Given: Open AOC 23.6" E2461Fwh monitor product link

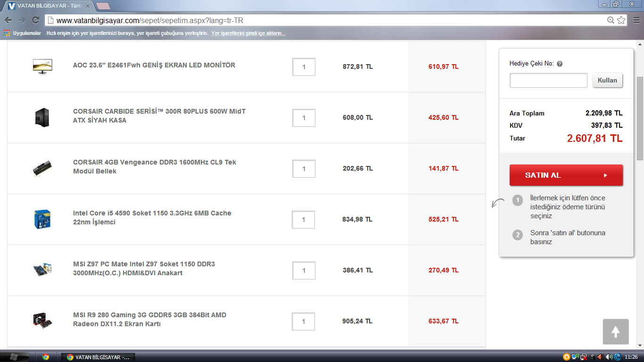Looking at the screenshot, I should click(x=154, y=65).
